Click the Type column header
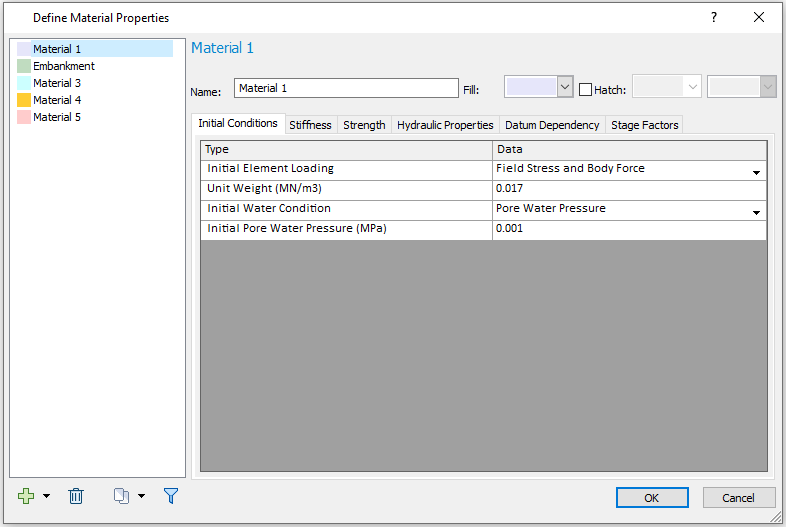The height and width of the screenshot is (527, 786). (x=346, y=150)
